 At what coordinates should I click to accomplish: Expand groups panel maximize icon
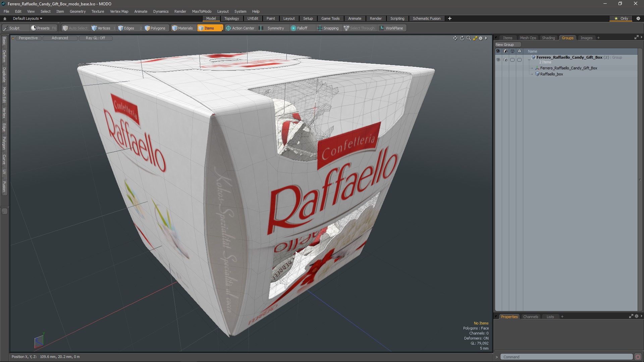[x=636, y=38]
